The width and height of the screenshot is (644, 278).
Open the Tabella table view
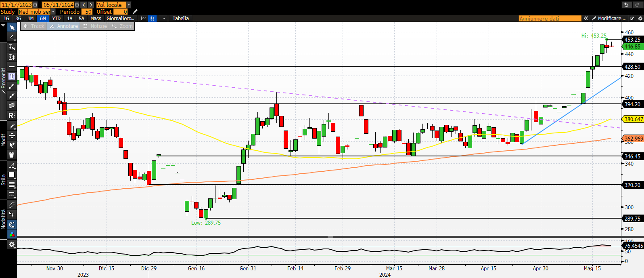click(x=181, y=18)
